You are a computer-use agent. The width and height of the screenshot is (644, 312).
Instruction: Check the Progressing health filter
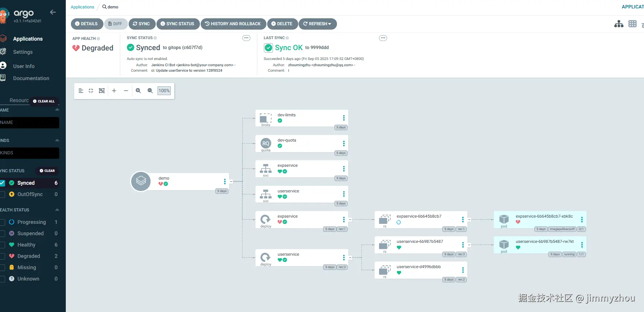pos(3,222)
